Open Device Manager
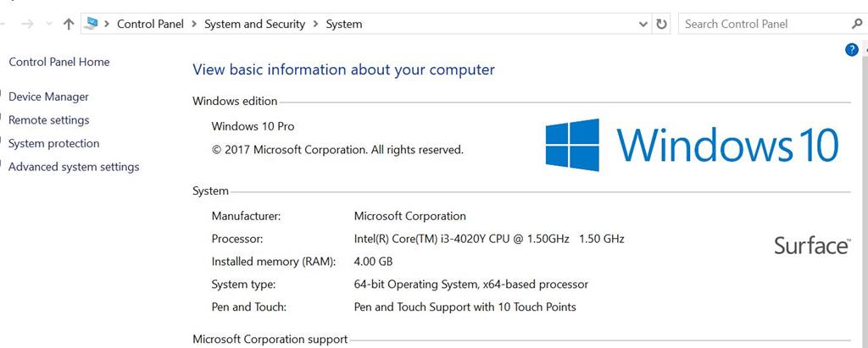The height and width of the screenshot is (348, 868). click(48, 97)
